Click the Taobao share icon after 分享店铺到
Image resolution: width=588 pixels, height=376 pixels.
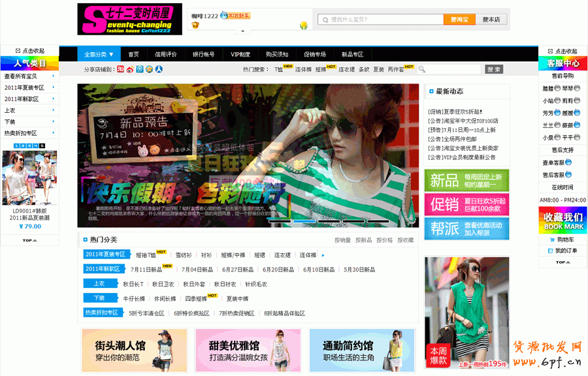tap(120, 69)
